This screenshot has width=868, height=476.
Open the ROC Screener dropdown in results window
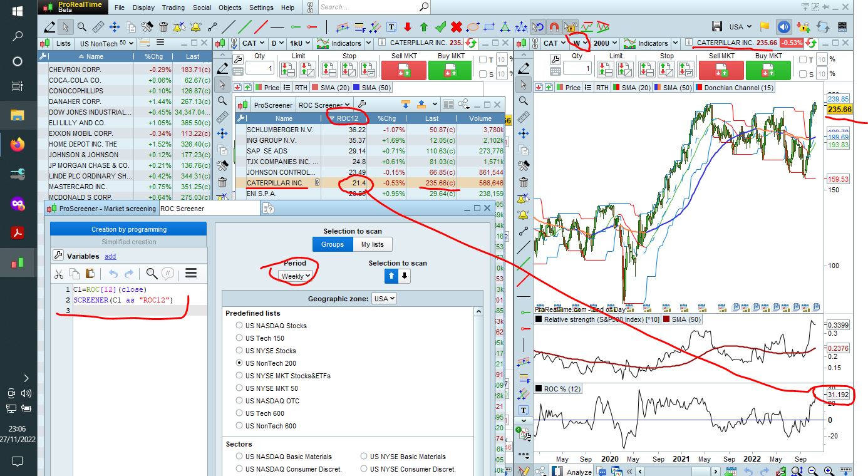(x=324, y=105)
